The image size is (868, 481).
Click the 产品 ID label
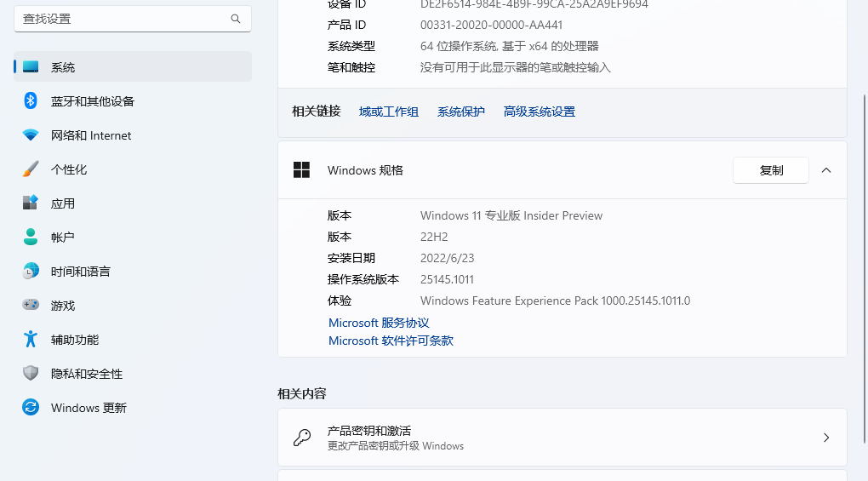[346, 25]
